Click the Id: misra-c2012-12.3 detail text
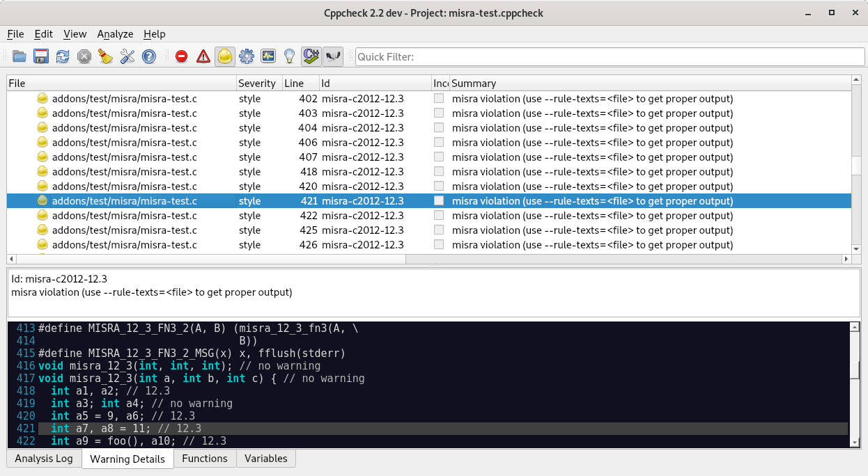Screen dimensions: 868x476 click(59, 279)
